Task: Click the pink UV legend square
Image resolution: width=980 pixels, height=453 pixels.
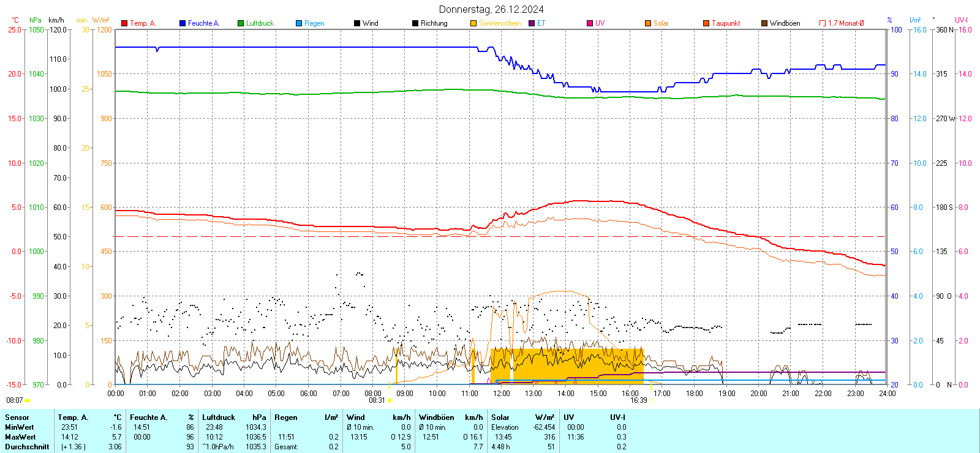Action: [x=590, y=23]
